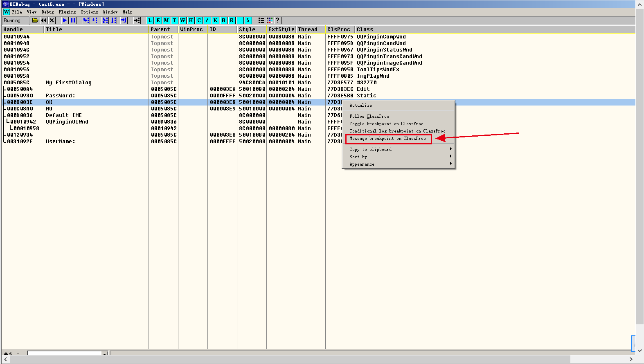This screenshot has height=364, width=644.
Task: Click the Handle column header
Action: point(23,29)
